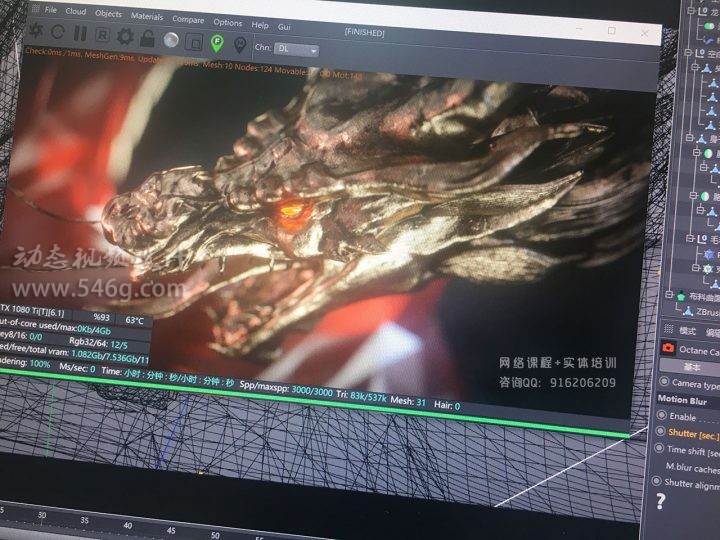Screen dimensions: 720x540
Task: Pause the render with the pause icon
Action: coord(80,34)
